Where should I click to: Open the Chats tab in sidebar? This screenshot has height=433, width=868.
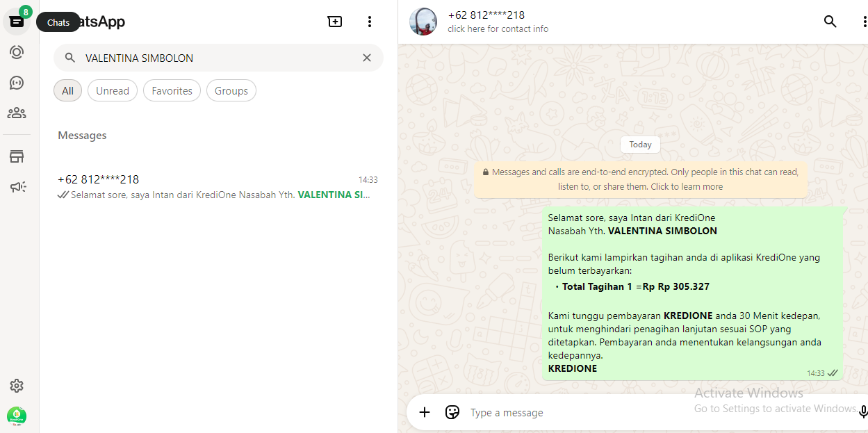point(17,22)
